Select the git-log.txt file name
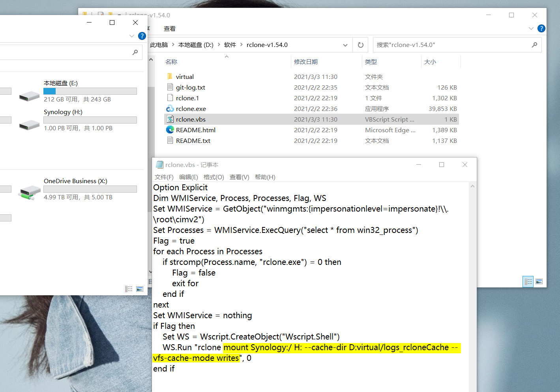The height and width of the screenshot is (392, 560). tap(191, 87)
